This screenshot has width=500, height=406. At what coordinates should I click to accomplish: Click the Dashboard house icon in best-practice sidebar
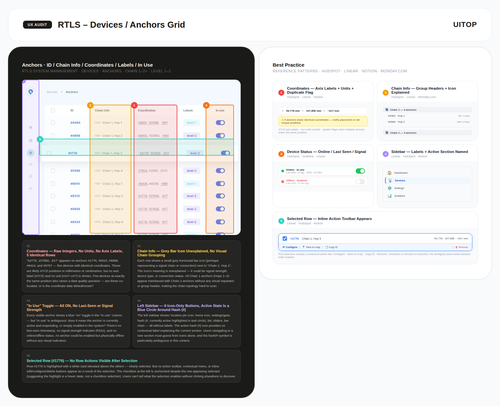coord(389,173)
